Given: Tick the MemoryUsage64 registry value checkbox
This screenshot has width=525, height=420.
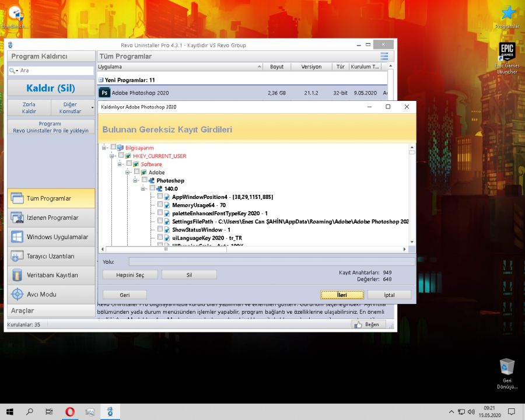Looking at the screenshot, I should 160,205.
